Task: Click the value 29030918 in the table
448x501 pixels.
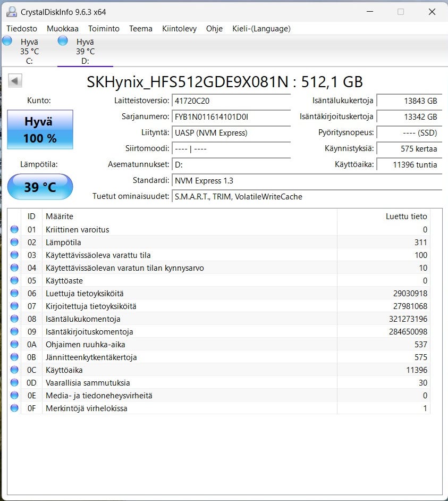Action: point(410,294)
